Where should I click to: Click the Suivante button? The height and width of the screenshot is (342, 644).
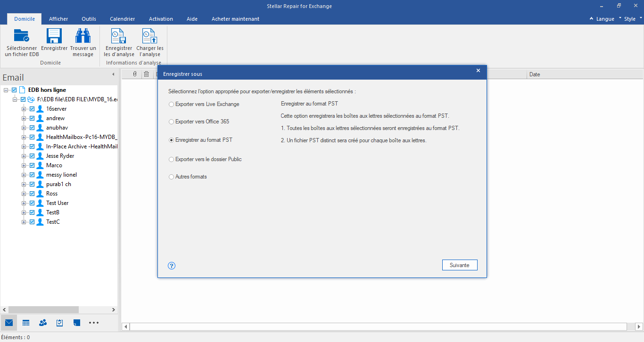(x=459, y=265)
